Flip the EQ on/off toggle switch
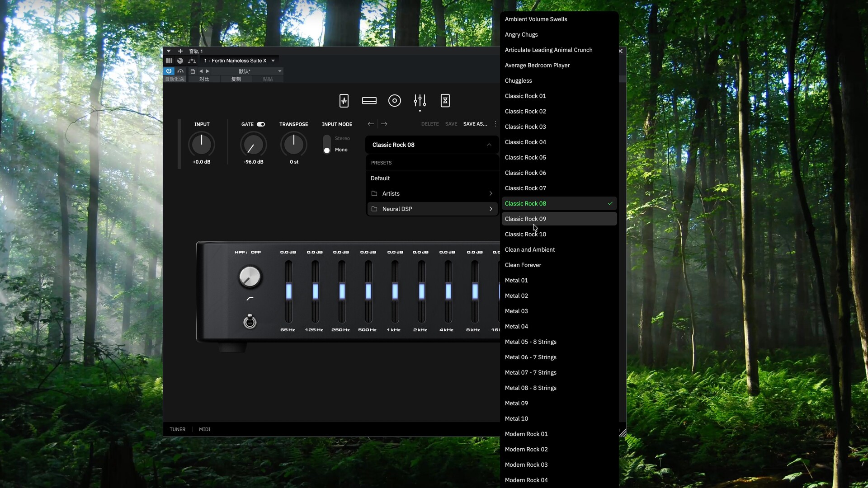Viewport: 868px width, 488px height. point(250,321)
